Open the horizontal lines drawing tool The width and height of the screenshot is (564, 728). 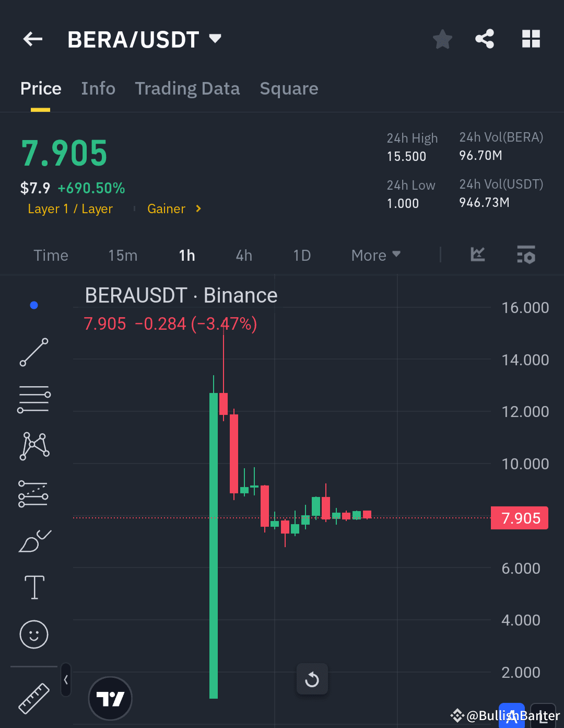coord(33,399)
